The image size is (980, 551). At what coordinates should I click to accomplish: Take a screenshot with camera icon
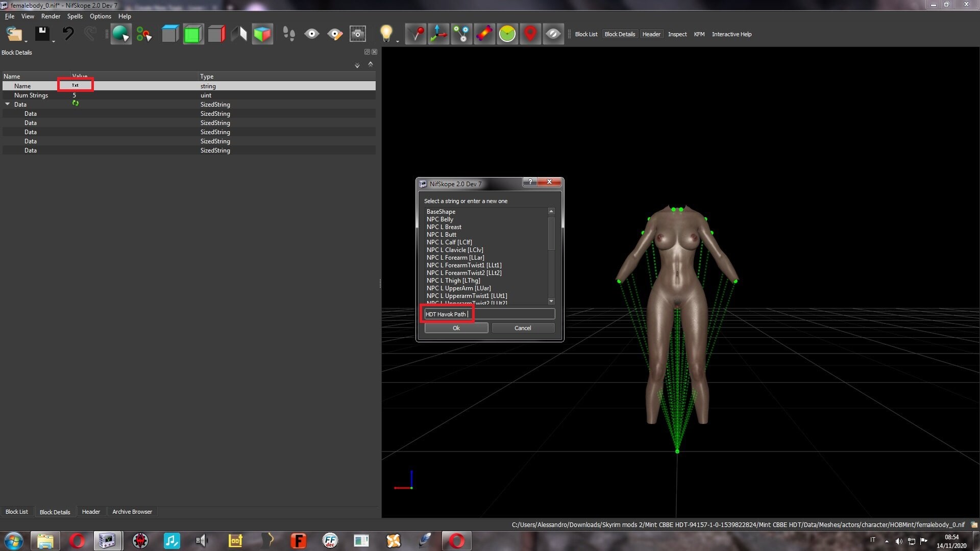pyautogui.click(x=358, y=34)
